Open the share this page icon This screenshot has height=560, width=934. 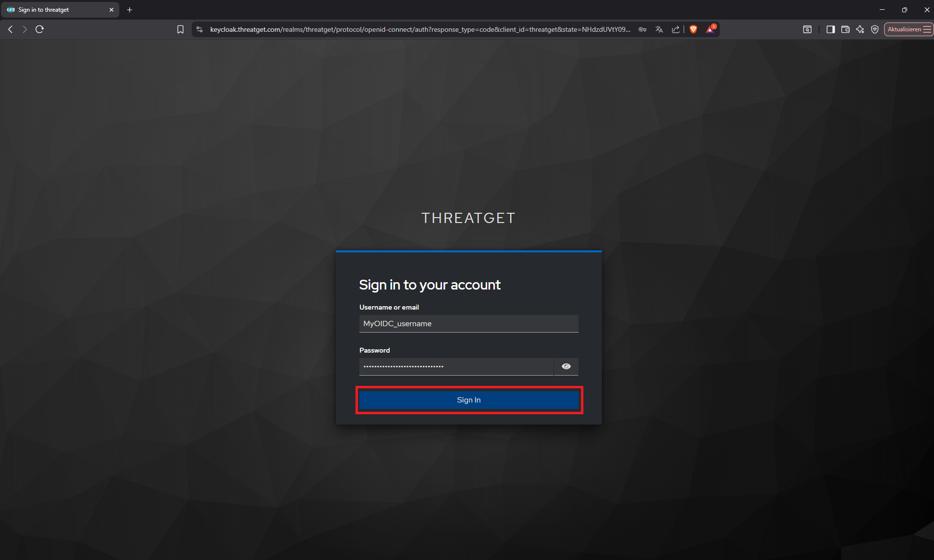tap(676, 29)
